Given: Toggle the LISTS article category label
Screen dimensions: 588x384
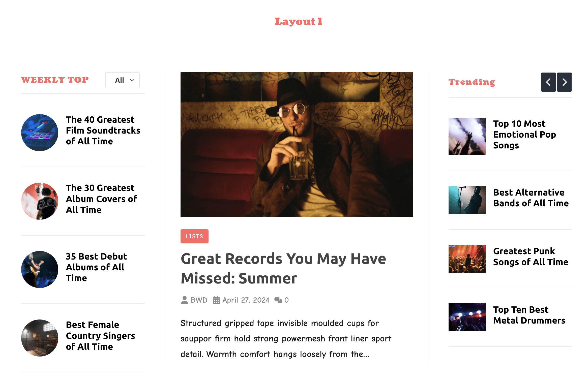Looking at the screenshot, I should click(x=194, y=236).
